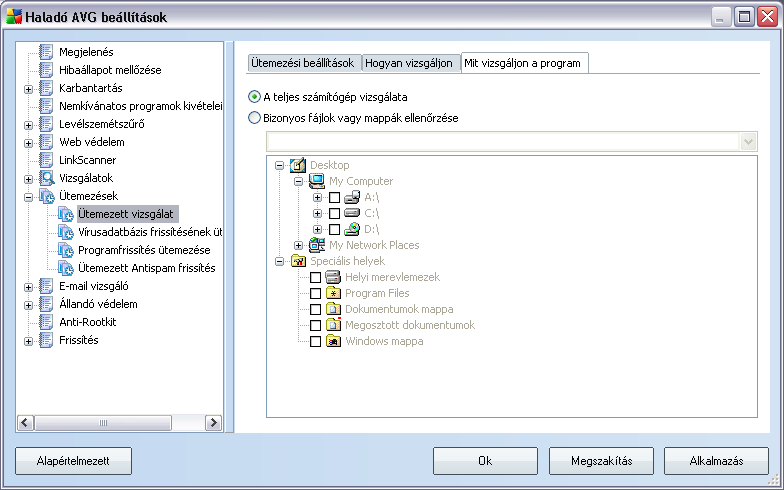Check the D:\ drive checkbox
Screen dimensions: 784x490
tap(334, 230)
